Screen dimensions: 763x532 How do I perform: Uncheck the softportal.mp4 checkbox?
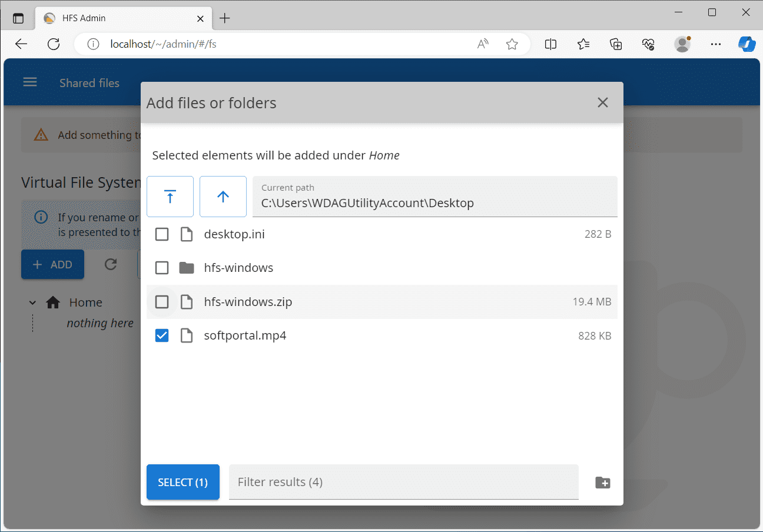(x=162, y=336)
